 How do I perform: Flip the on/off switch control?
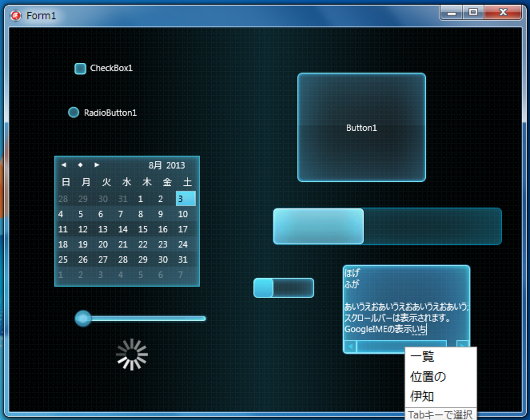[x=284, y=288]
